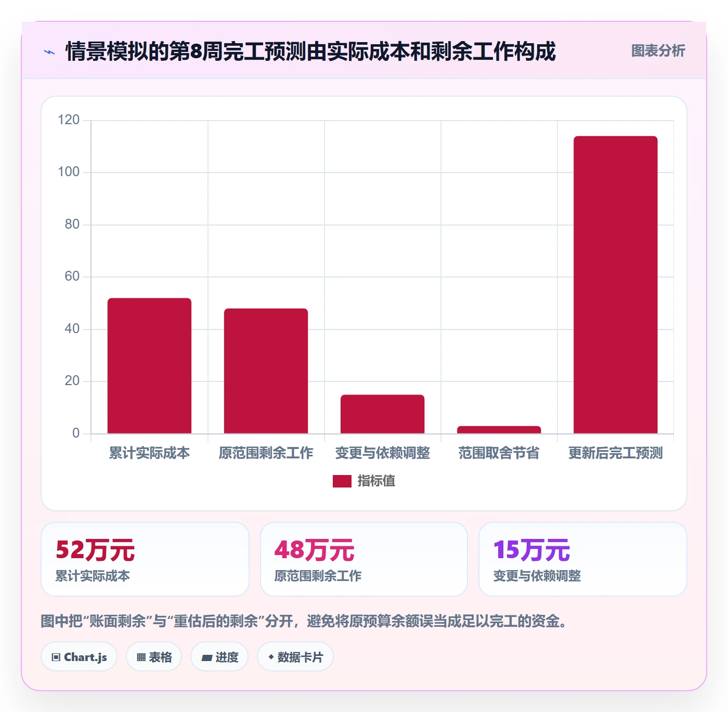Click the 进度 tag chip
Viewport: 728px width, 712px height.
click(x=219, y=657)
